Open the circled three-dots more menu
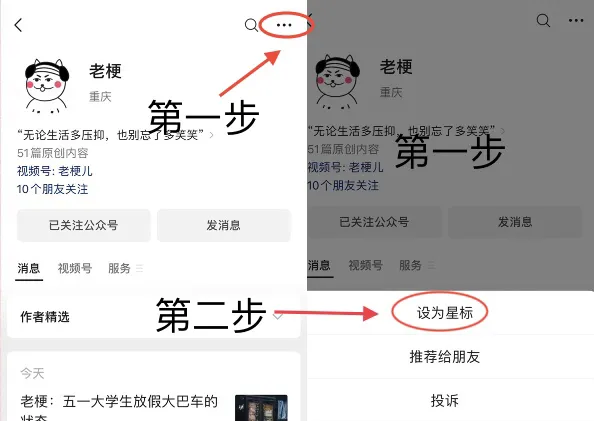Viewport: 594px width, 421px height. pos(284,25)
